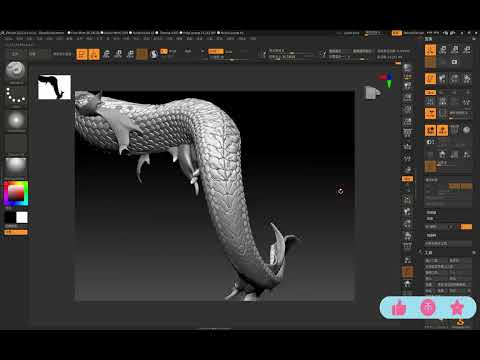Toggle the orange Zadd button
The width and height of the screenshot is (480, 360).
coord(216,51)
